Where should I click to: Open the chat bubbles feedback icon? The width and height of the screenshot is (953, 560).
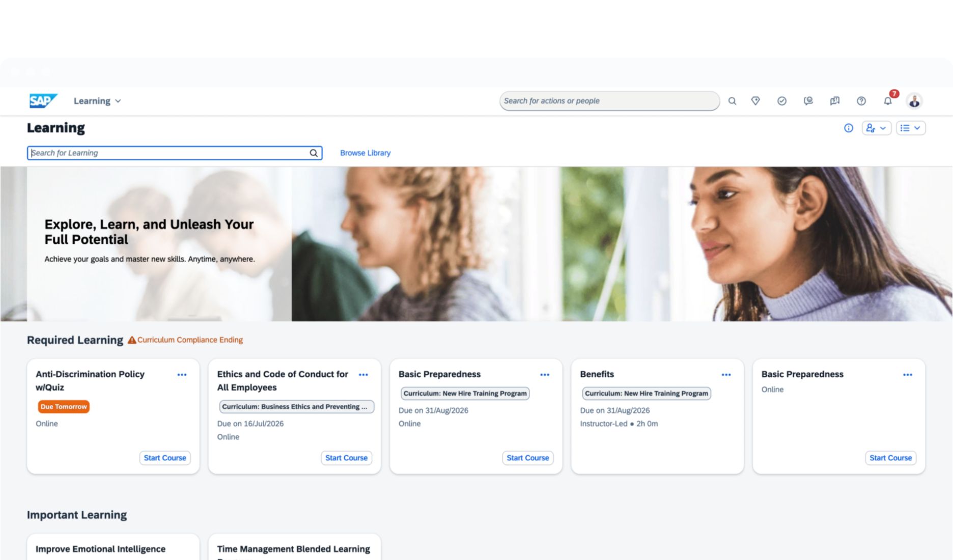click(808, 101)
